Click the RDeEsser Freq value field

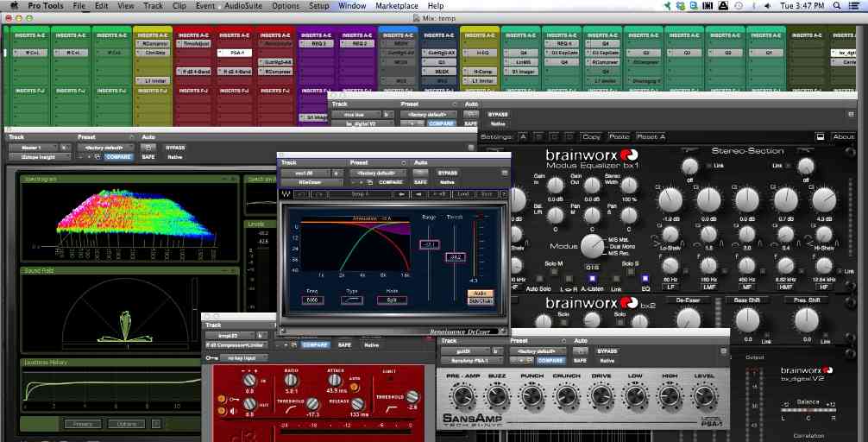click(312, 300)
